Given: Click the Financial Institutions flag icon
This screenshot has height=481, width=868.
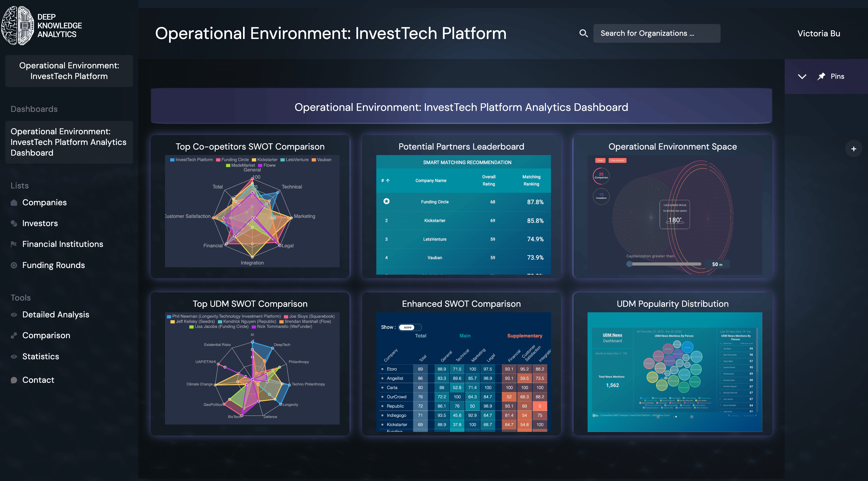Looking at the screenshot, I should coord(14,244).
